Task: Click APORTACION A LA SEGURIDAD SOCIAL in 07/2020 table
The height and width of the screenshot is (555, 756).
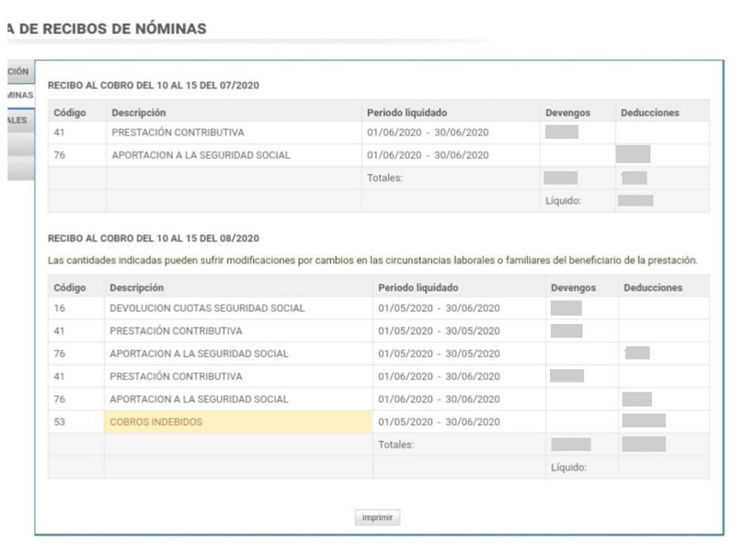Action: pos(201,155)
